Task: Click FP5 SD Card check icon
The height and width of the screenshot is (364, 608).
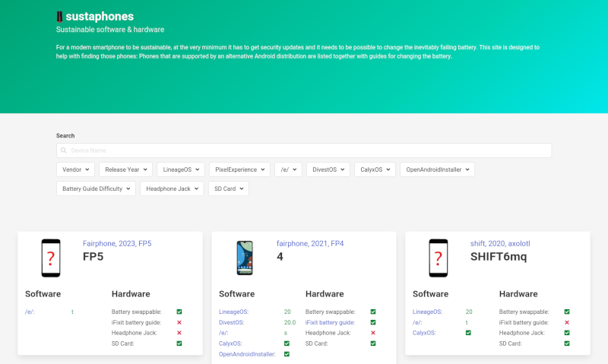Action: coord(179,343)
